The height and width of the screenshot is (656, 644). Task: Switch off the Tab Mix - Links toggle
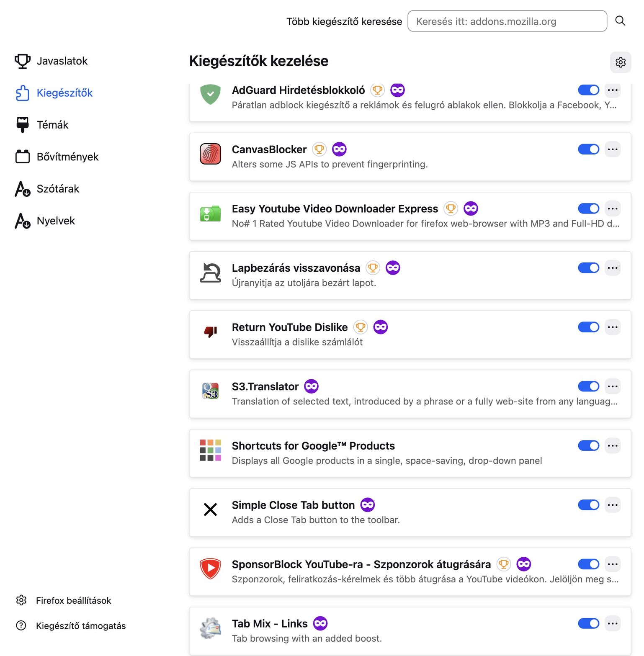point(588,623)
